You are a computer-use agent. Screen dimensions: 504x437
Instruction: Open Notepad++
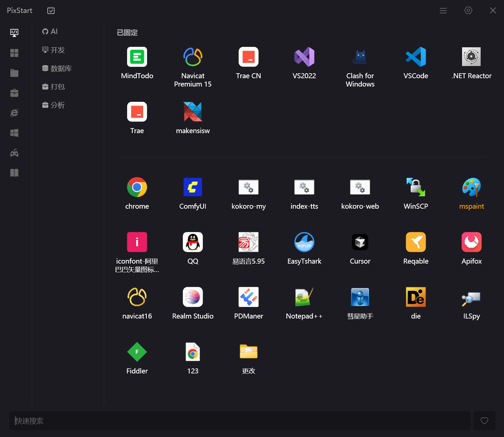[304, 297]
